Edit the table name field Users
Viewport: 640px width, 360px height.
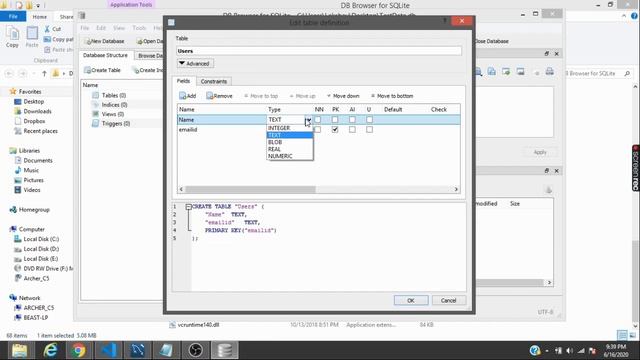click(x=319, y=51)
